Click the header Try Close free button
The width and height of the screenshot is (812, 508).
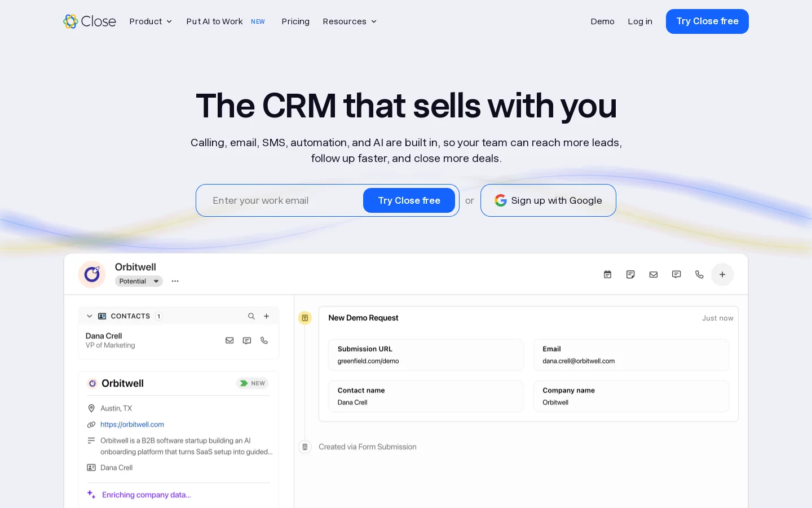tap(707, 21)
